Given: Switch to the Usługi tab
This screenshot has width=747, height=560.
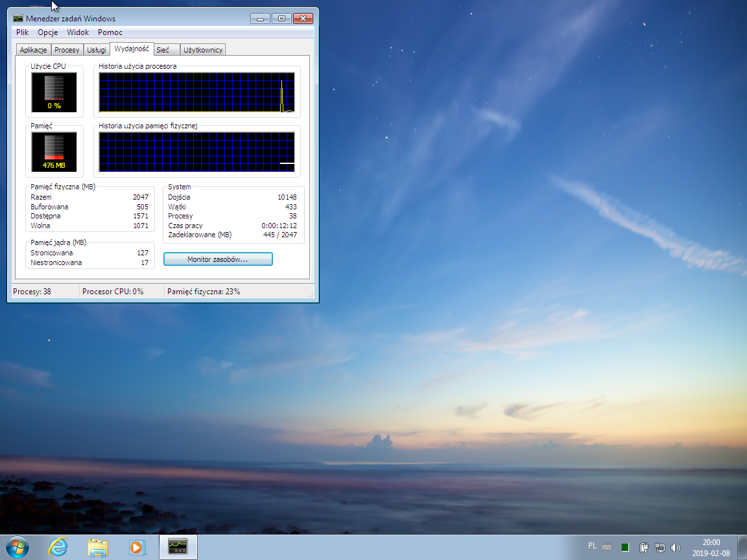Looking at the screenshot, I should tap(96, 49).
